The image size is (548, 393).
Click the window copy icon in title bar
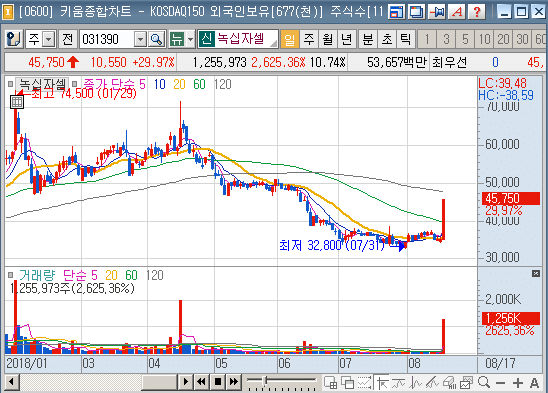coord(417,12)
